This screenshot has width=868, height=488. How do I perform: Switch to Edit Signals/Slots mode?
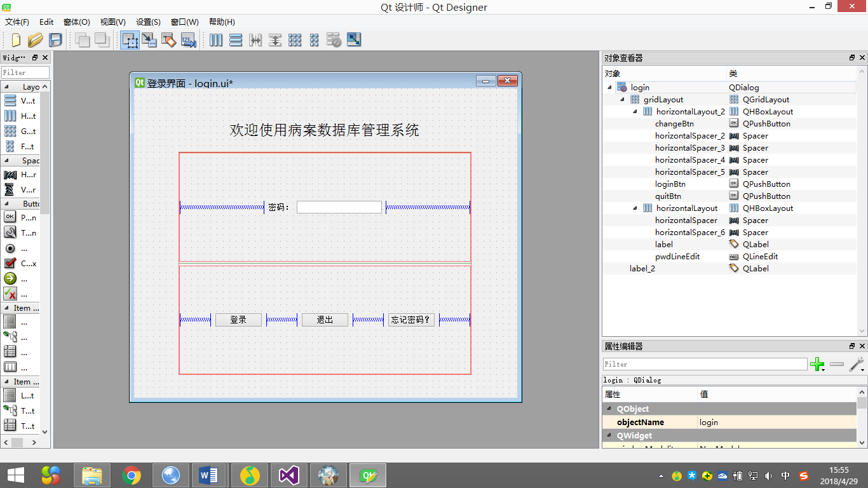(149, 40)
